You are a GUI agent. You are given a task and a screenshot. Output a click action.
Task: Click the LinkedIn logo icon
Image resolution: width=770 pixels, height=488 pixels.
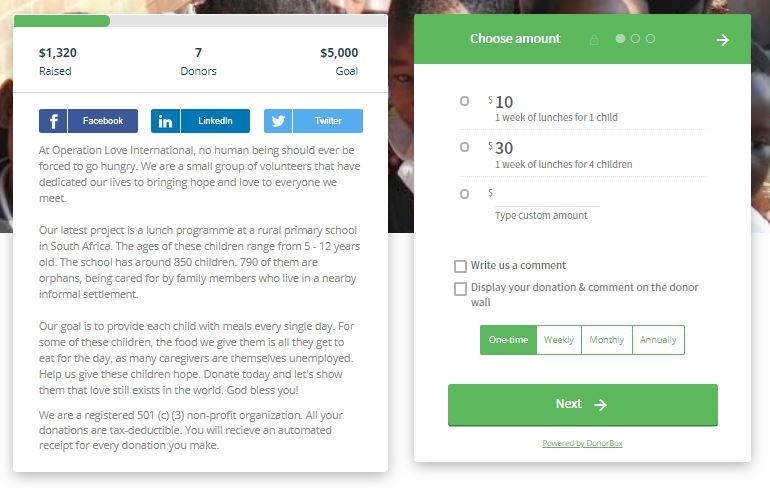click(165, 121)
